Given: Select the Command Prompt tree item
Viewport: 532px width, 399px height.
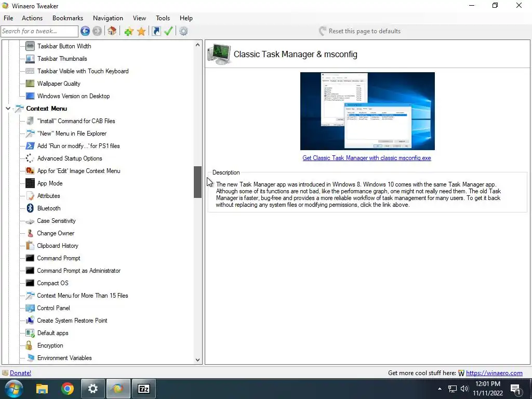Looking at the screenshot, I should click(x=59, y=258).
